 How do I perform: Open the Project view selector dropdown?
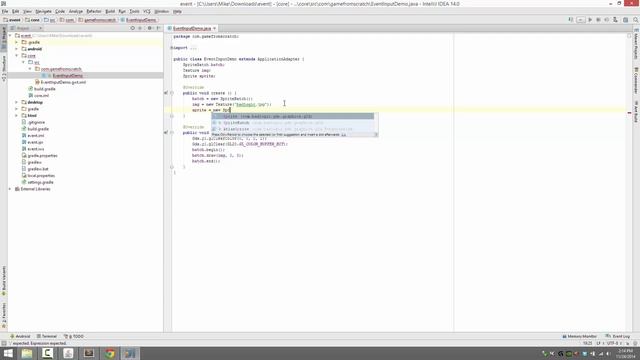[x=26, y=28]
